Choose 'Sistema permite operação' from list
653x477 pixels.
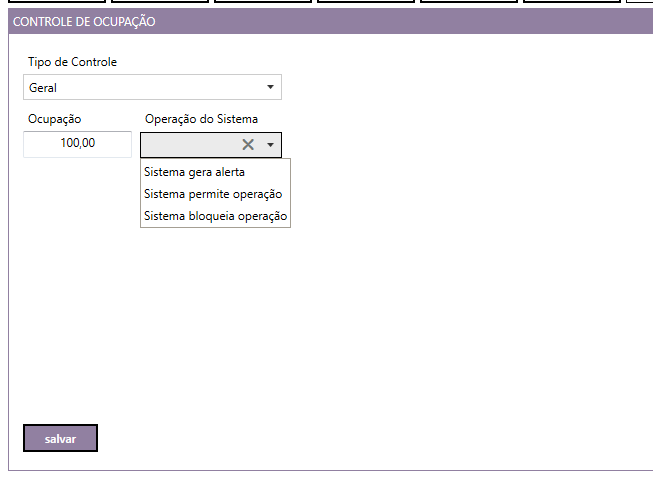pos(213,194)
